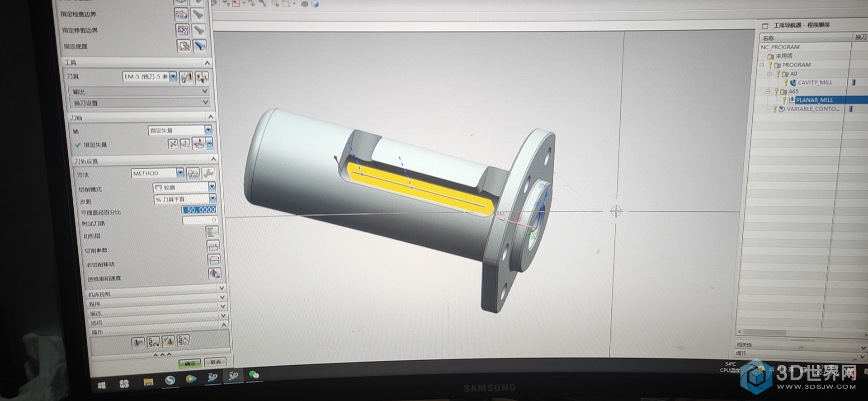Click the create new method icon beside METHOD
Image resolution: width=868 pixels, height=401 pixels.
click(193, 174)
